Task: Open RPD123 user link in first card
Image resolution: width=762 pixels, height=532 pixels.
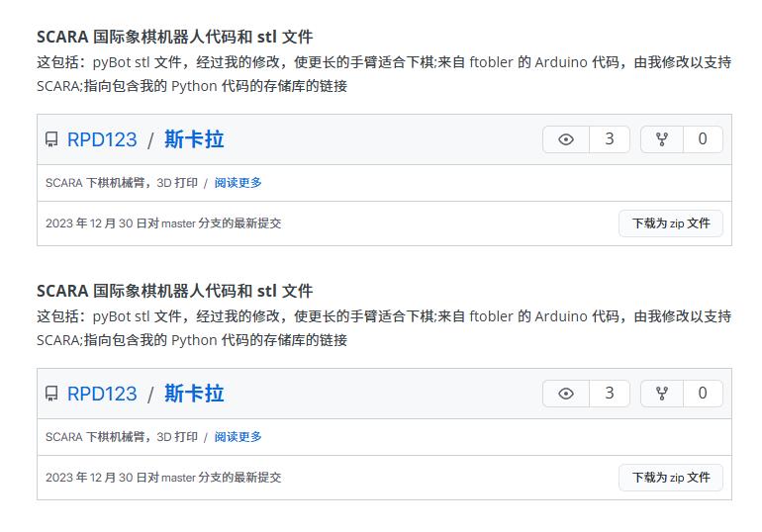Action: [102, 139]
